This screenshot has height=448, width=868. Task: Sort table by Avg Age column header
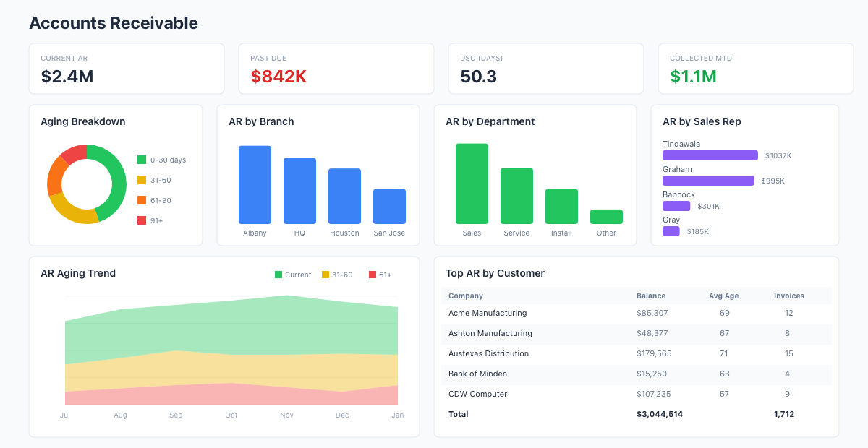[x=724, y=296]
